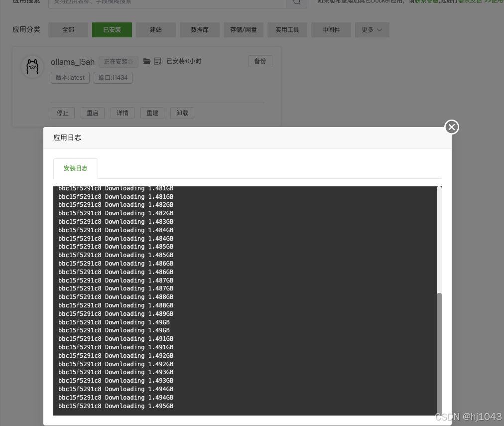Image resolution: width=504 pixels, height=426 pixels.
Task: Open 详情 for ollama_j5ah
Action: (x=123, y=113)
